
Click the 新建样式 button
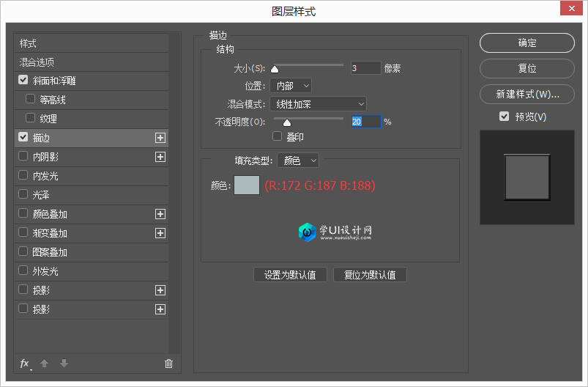click(527, 94)
